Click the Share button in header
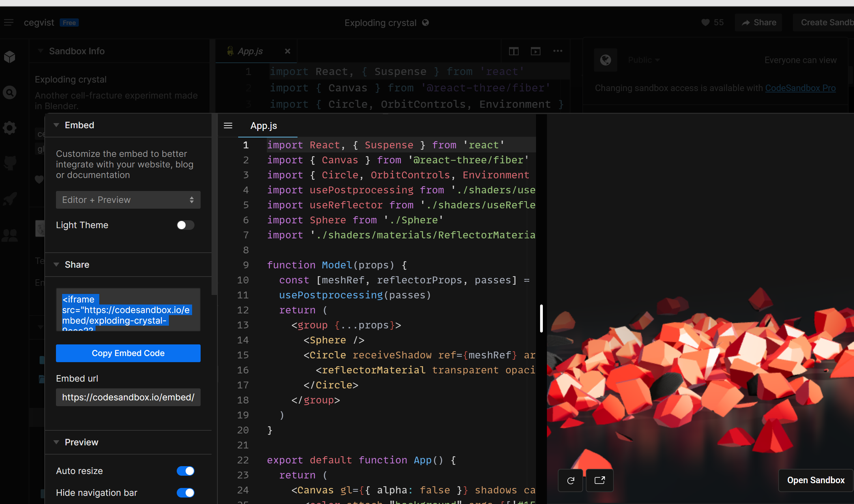The width and height of the screenshot is (854, 504). [x=759, y=23]
